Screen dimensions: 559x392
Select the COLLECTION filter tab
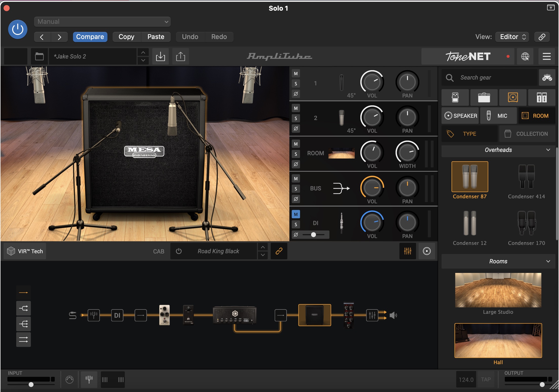(x=527, y=134)
